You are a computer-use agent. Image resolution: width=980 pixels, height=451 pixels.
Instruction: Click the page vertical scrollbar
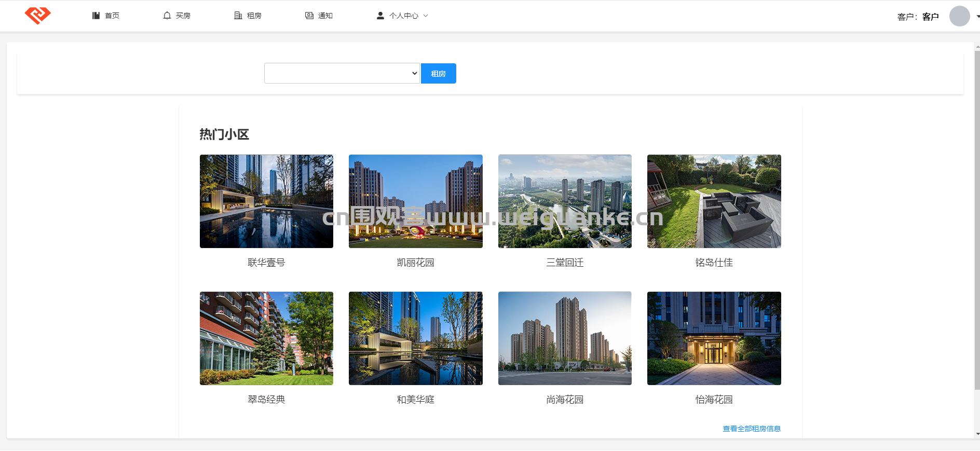(x=977, y=220)
